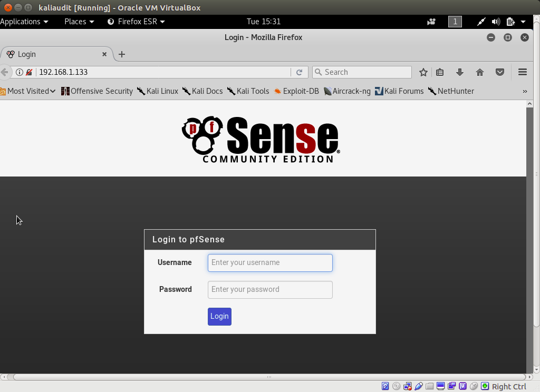Click VirtualBox keyboard capture green arrow icon
The height and width of the screenshot is (392, 540).
pos(485,386)
